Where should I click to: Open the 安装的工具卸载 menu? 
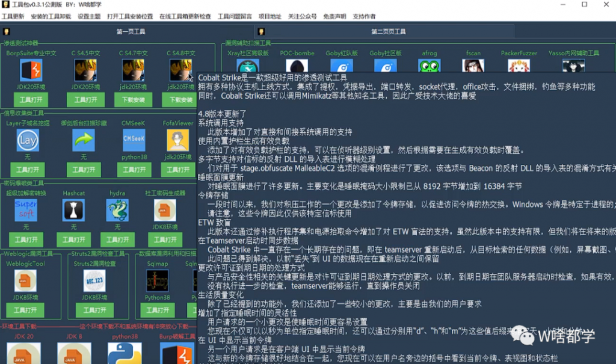click(x=51, y=16)
